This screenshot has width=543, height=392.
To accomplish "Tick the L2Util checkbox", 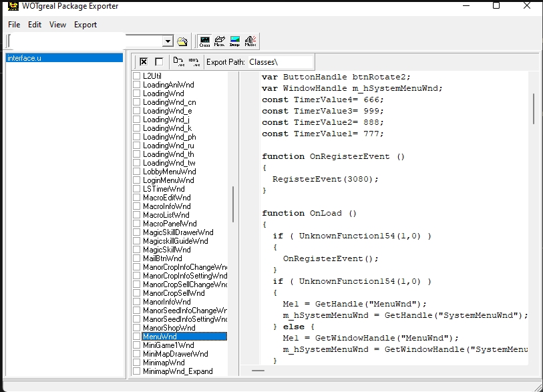I will [x=136, y=76].
